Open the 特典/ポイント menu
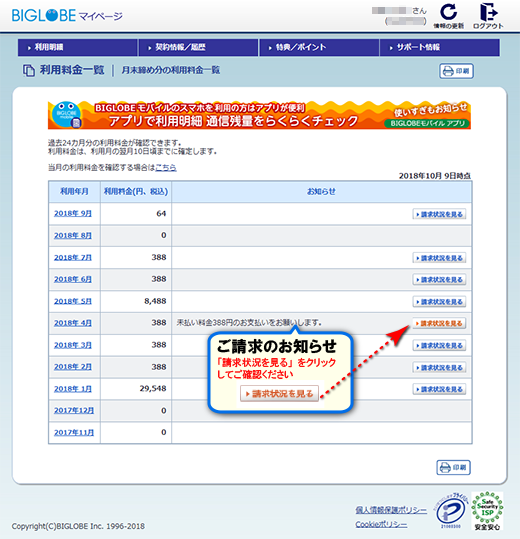This screenshot has width=520, height=539. click(319, 47)
